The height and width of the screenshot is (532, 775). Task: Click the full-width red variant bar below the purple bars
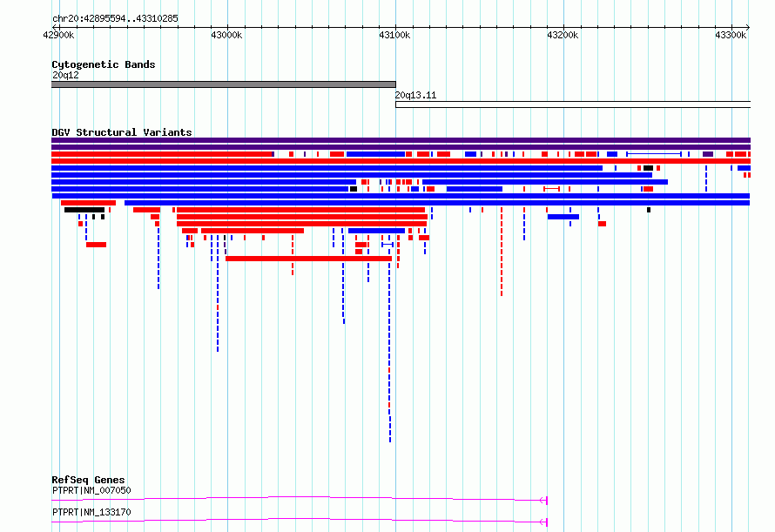(x=401, y=161)
